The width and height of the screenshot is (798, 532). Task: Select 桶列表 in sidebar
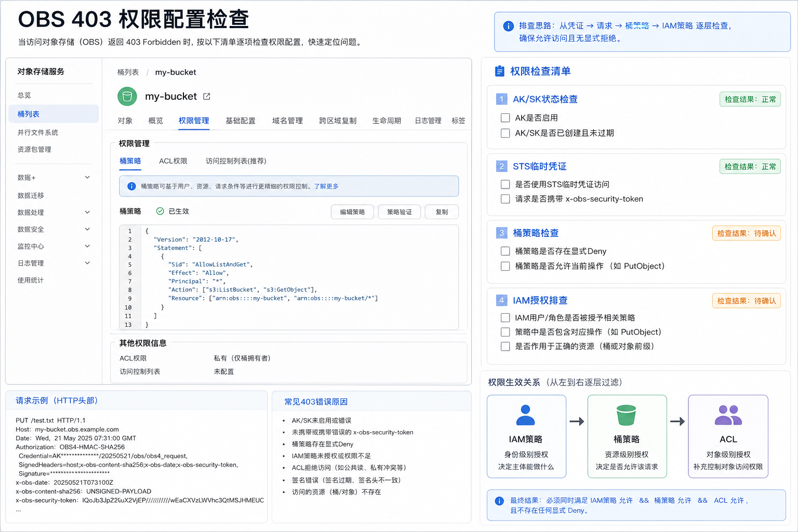(54, 114)
